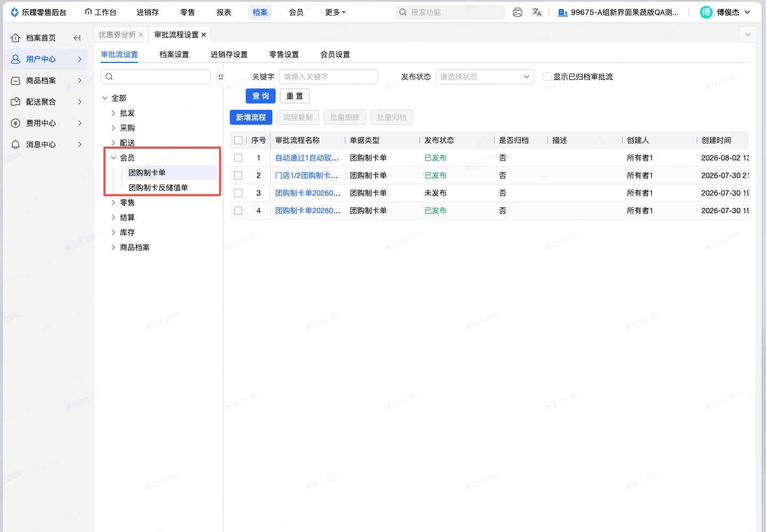Switch to 零售设置 tab

pyautogui.click(x=284, y=54)
